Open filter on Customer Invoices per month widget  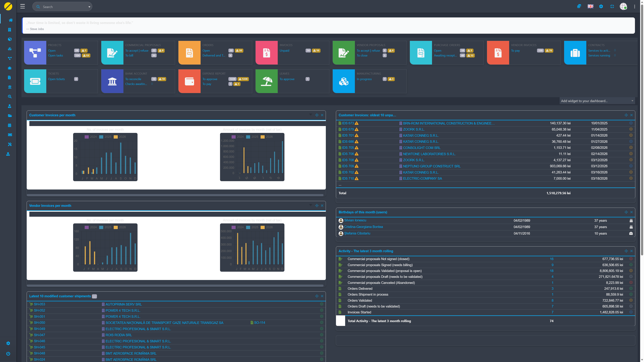(310, 115)
